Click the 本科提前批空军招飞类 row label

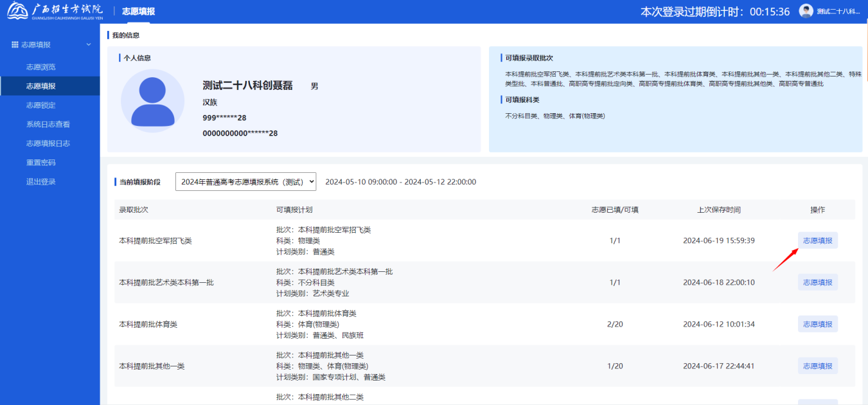click(155, 240)
